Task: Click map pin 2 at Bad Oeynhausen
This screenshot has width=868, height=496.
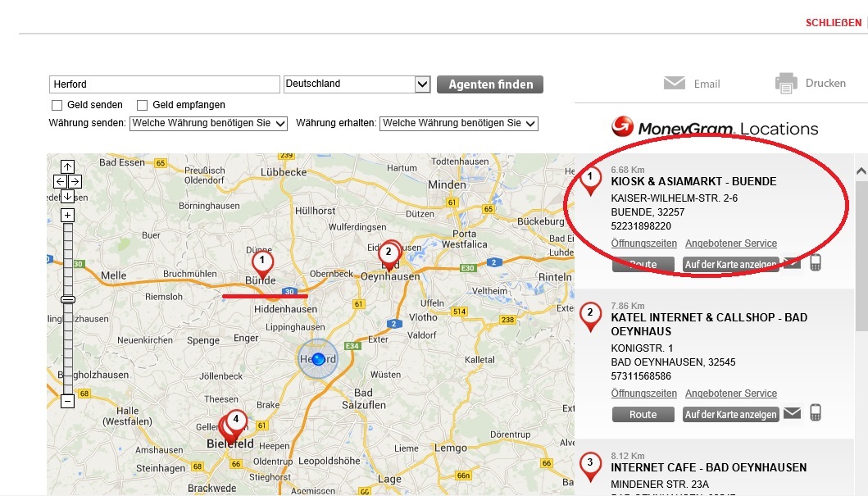Action: coord(389,255)
